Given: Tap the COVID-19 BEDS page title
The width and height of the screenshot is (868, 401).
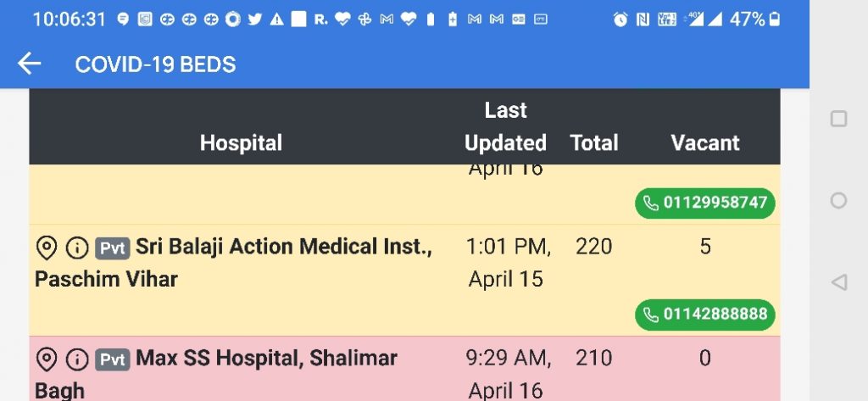Looking at the screenshot, I should [155, 64].
